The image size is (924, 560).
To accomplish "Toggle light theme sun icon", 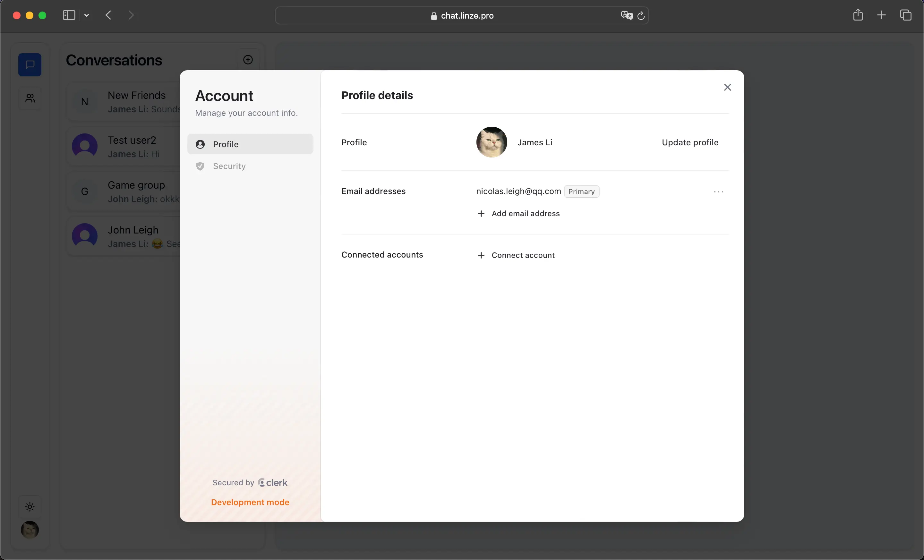I will click(x=30, y=507).
